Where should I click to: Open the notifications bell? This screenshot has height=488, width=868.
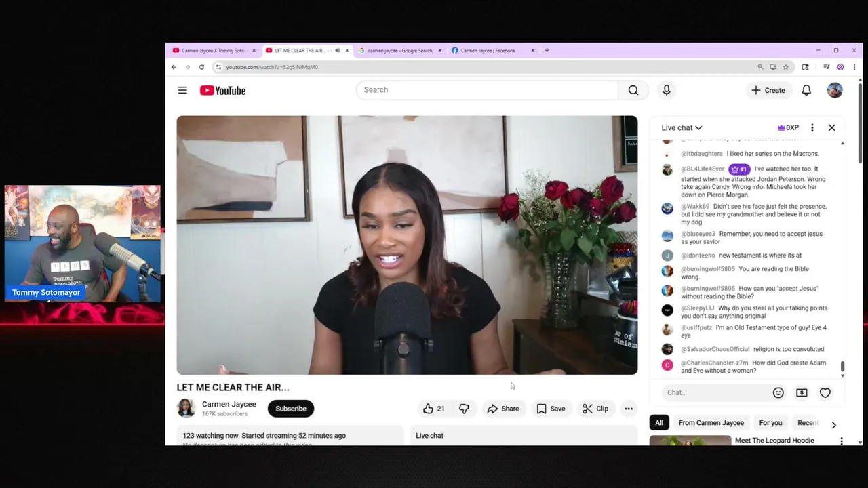tap(806, 90)
